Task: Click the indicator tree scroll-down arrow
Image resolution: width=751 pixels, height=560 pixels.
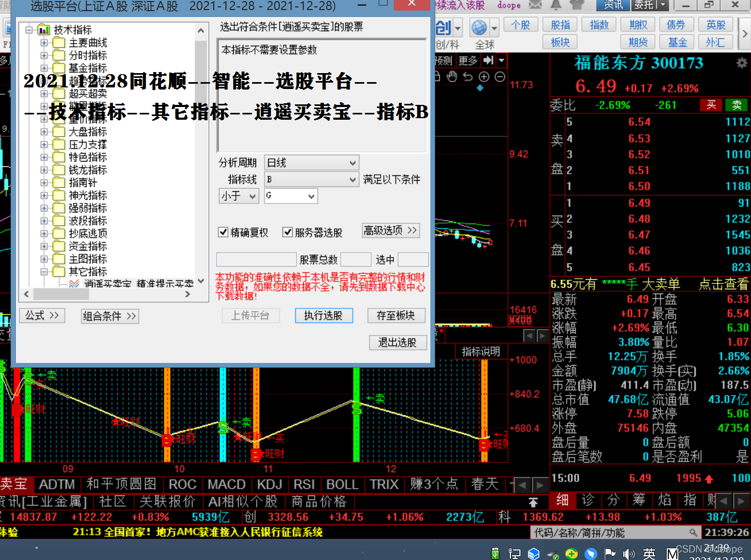Action: pos(201,281)
